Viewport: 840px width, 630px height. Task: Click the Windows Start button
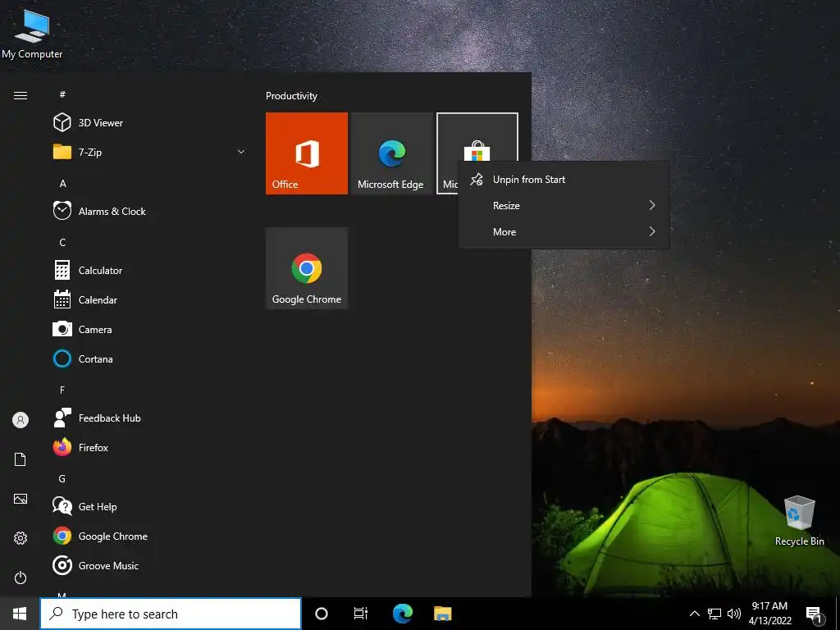point(20,614)
